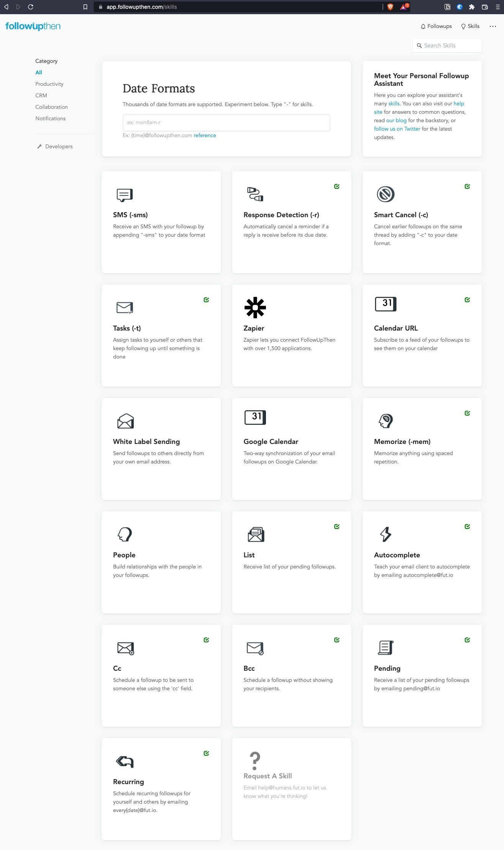This screenshot has width=504, height=850.
Task: Open the browser hamburger menu
Action: coord(497,7)
